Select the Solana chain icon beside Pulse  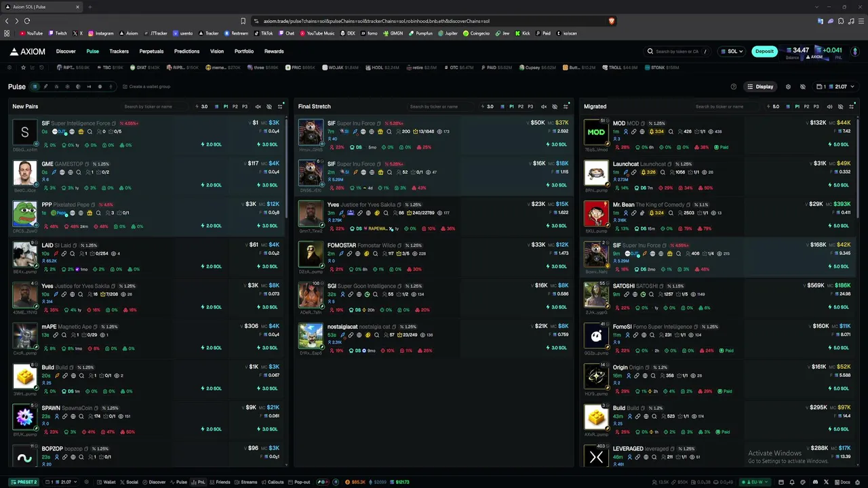pyautogui.click(x=35, y=87)
